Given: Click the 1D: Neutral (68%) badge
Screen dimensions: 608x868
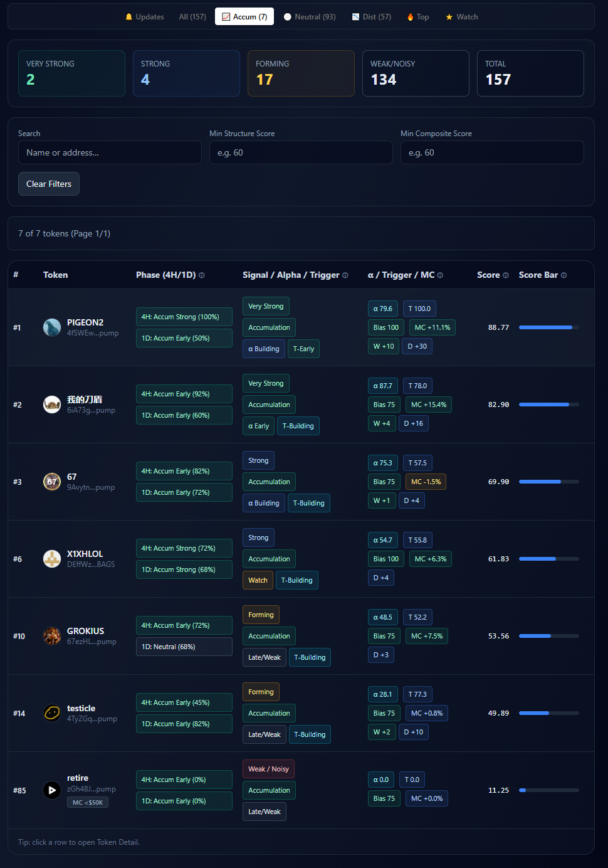Looking at the screenshot, I should (x=184, y=647).
